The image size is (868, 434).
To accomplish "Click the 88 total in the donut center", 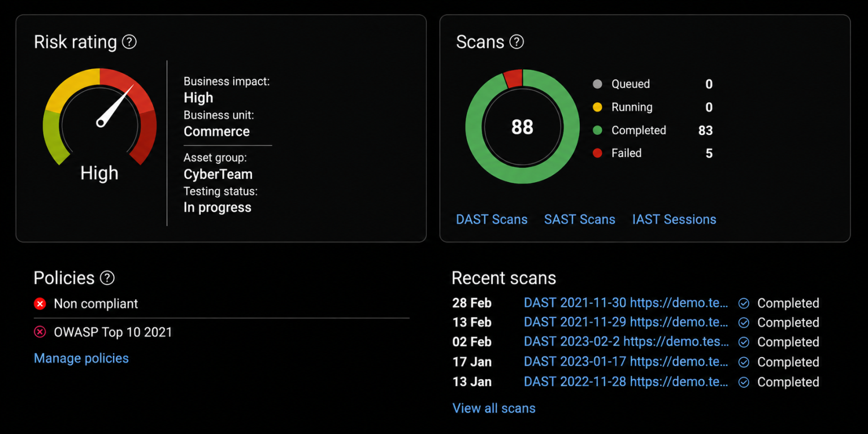I will click(x=522, y=127).
